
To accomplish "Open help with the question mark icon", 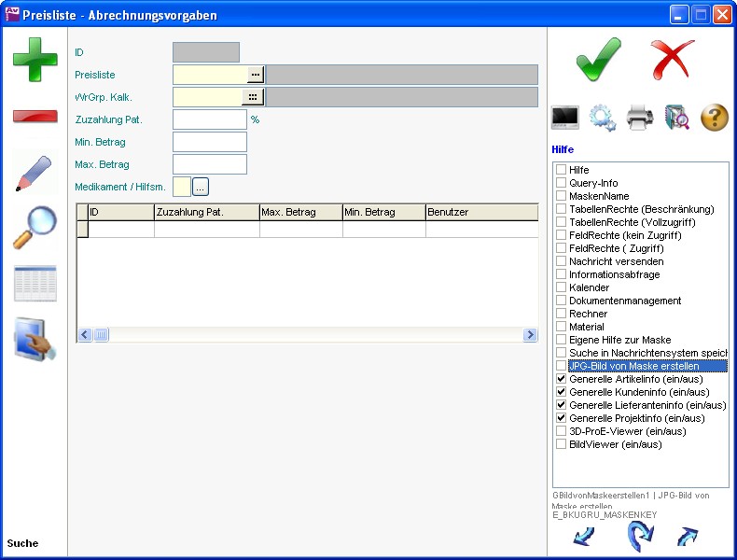I will point(714,118).
